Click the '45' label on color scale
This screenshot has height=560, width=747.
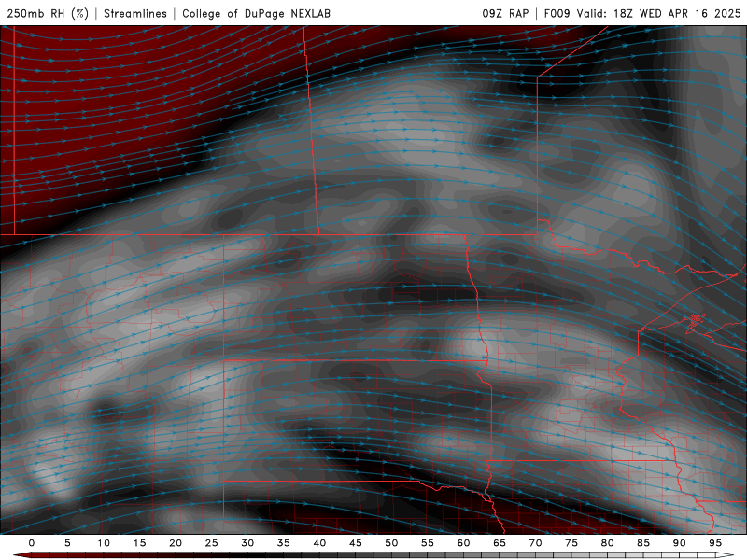(x=356, y=543)
